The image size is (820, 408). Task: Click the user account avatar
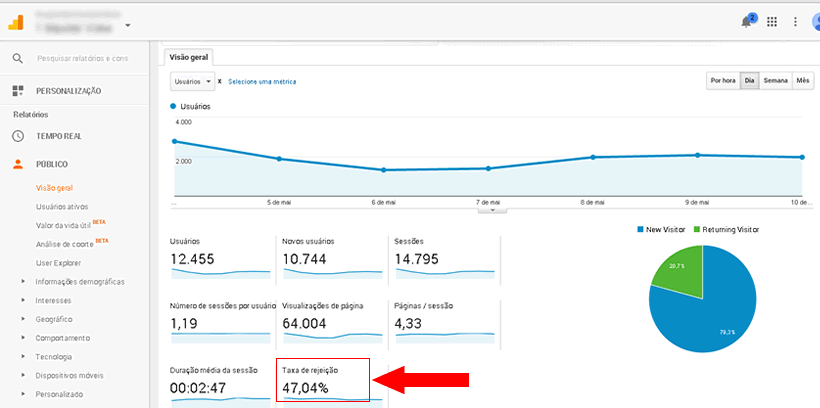pyautogui.click(x=816, y=21)
